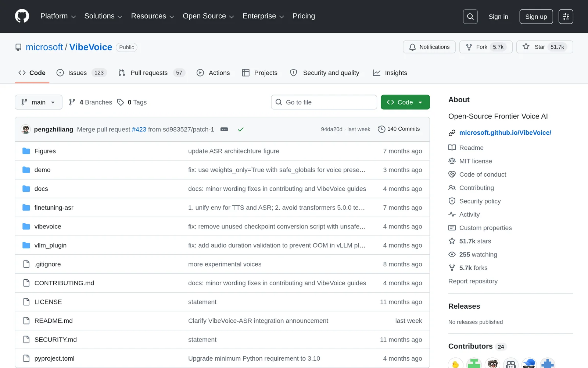Image resolution: width=588 pixels, height=368 pixels.
Task: Star the VibeVoice repository
Action: point(545,47)
